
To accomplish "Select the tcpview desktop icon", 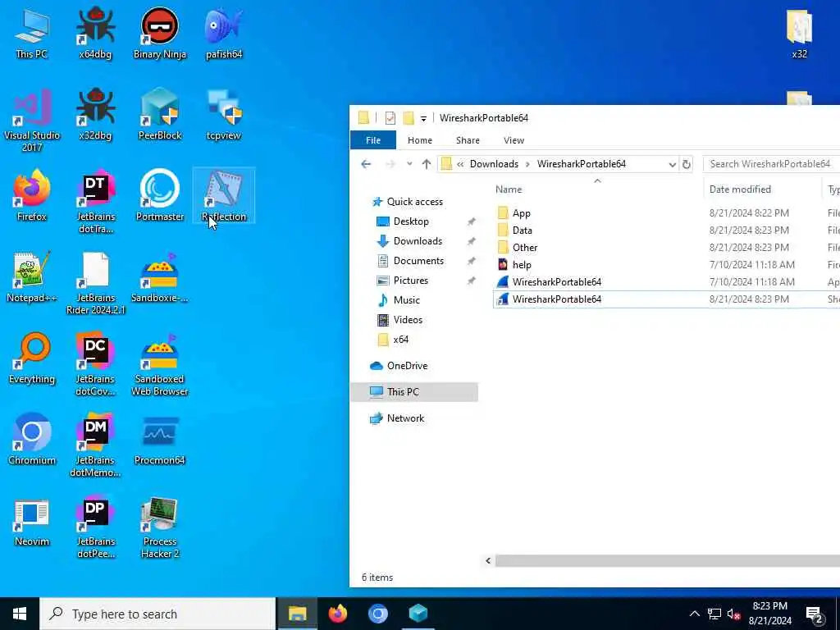I will tap(224, 115).
